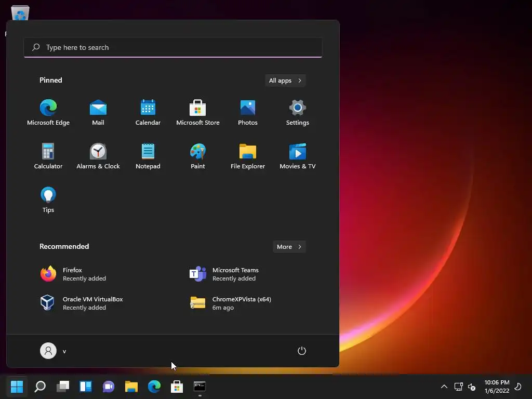Open Microsoft Store on the taskbar
Image resolution: width=532 pixels, height=399 pixels.
177,386
